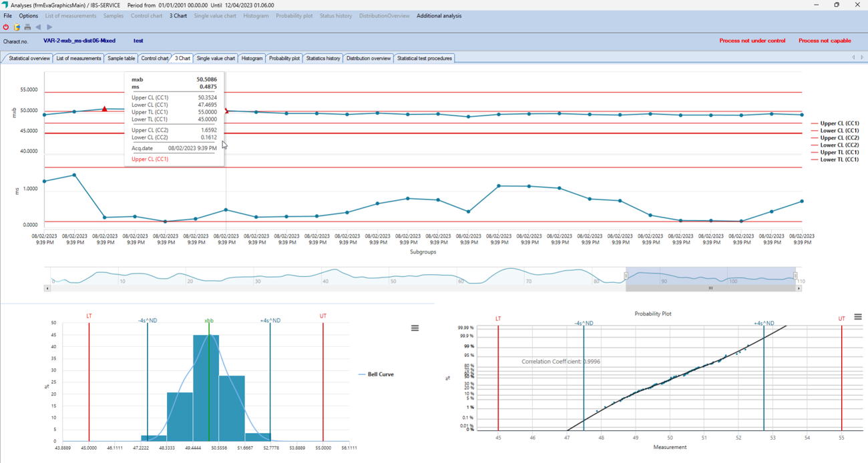Open the File menu
The height and width of the screenshot is (463, 868).
(7, 16)
